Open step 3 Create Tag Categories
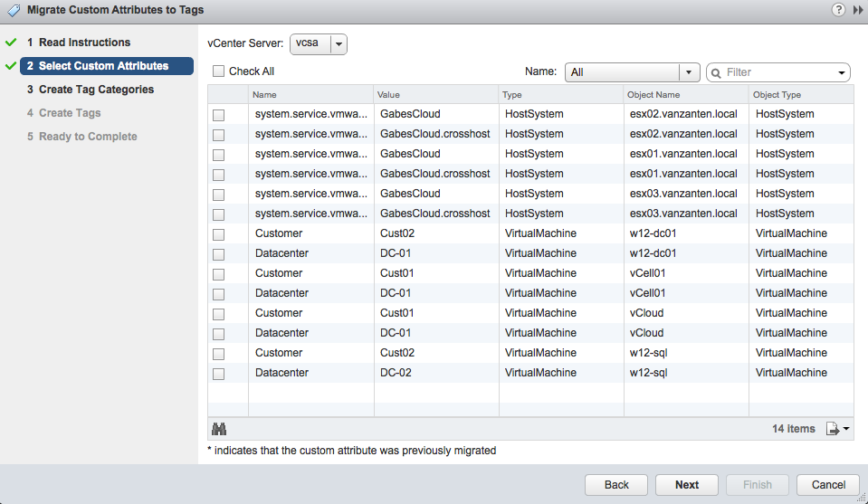The image size is (868, 504). (91, 89)
